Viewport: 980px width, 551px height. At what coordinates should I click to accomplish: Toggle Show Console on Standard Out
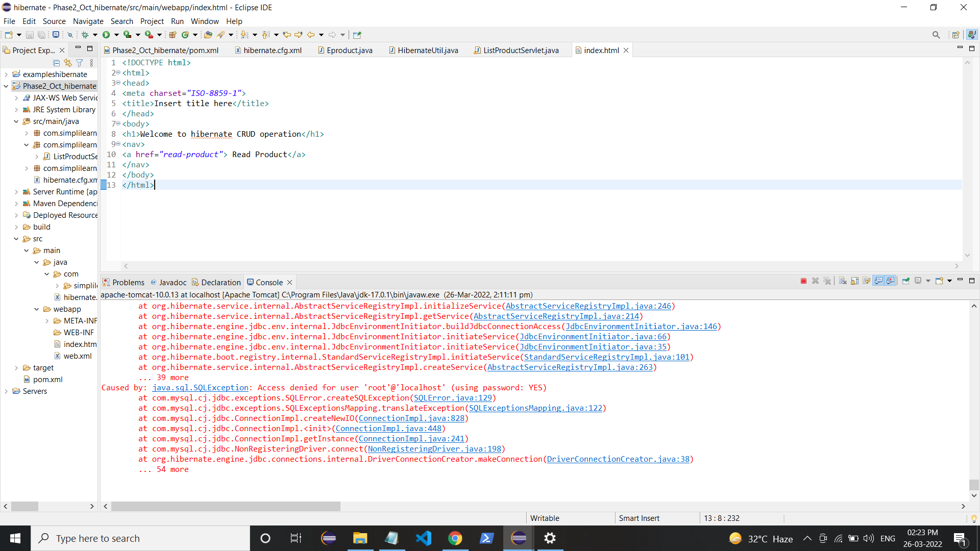[878, 281]
